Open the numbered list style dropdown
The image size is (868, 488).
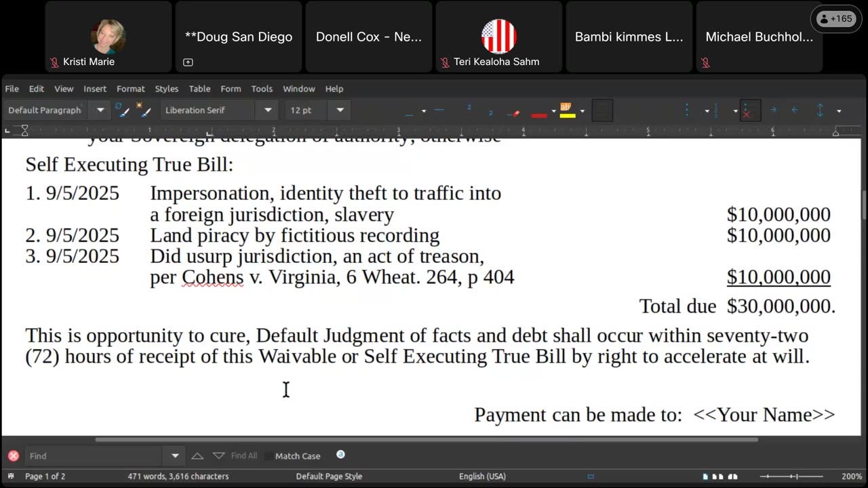click(736, 110)
